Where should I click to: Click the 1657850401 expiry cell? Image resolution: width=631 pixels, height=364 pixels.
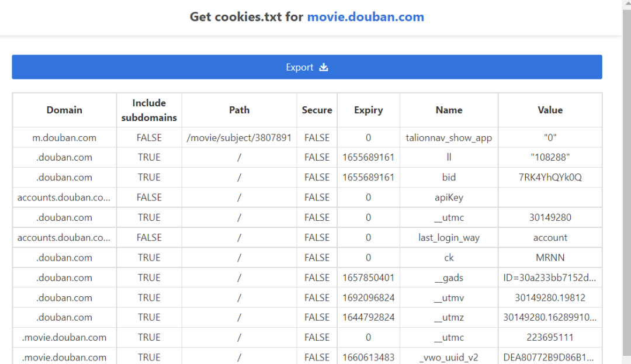pyautogui.click(x=369, y=278)
